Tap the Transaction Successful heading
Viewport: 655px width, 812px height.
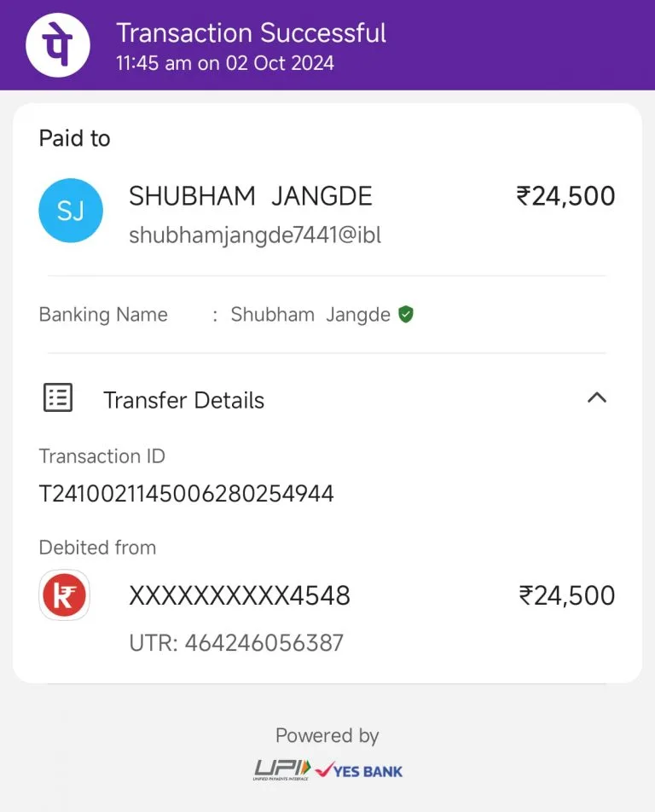click(x=251, y=33)
